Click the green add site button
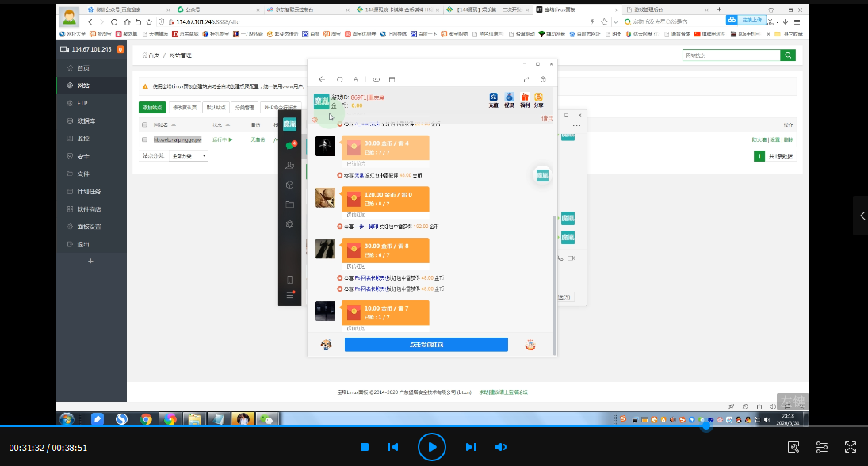Screen dimensions: 868x466 point(152,107)
